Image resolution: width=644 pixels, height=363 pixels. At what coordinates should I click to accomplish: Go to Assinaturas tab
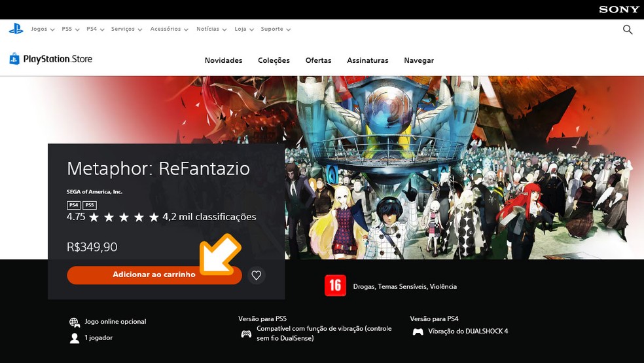(368, 60)
